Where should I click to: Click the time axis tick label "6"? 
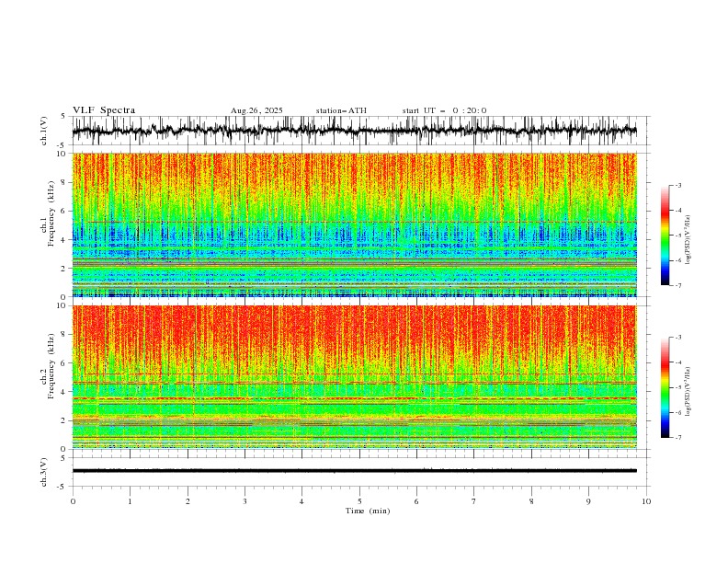[416, 501]
